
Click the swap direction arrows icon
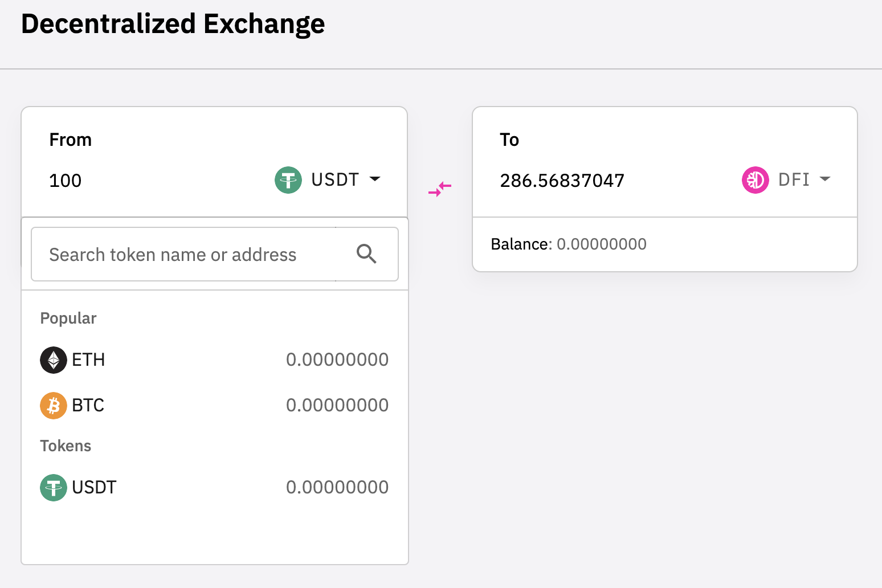point(440,189)
